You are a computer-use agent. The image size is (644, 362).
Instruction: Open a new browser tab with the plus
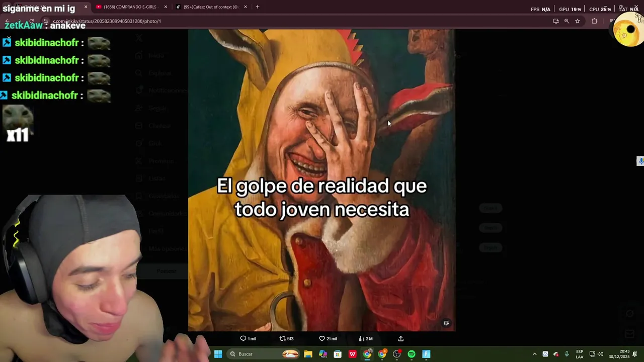click(258, 7)
